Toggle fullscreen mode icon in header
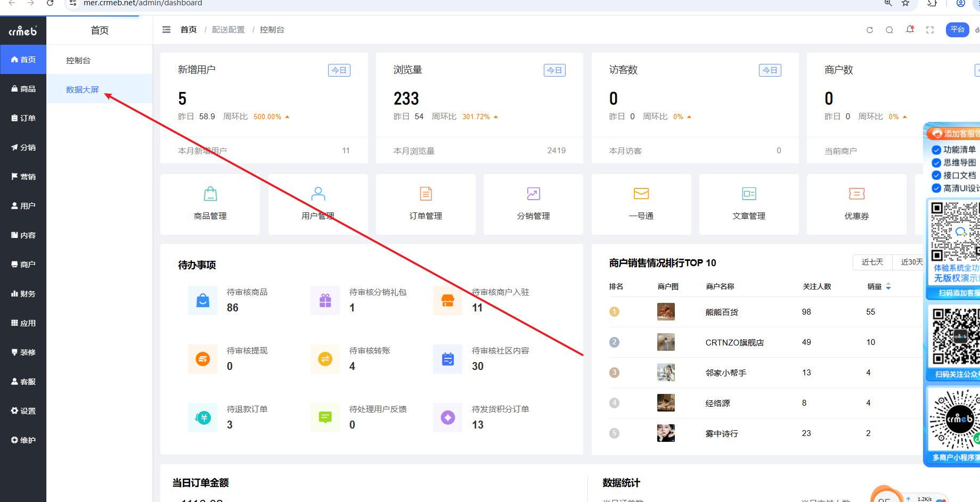The image size is (980, 502). tap(930, 30)
